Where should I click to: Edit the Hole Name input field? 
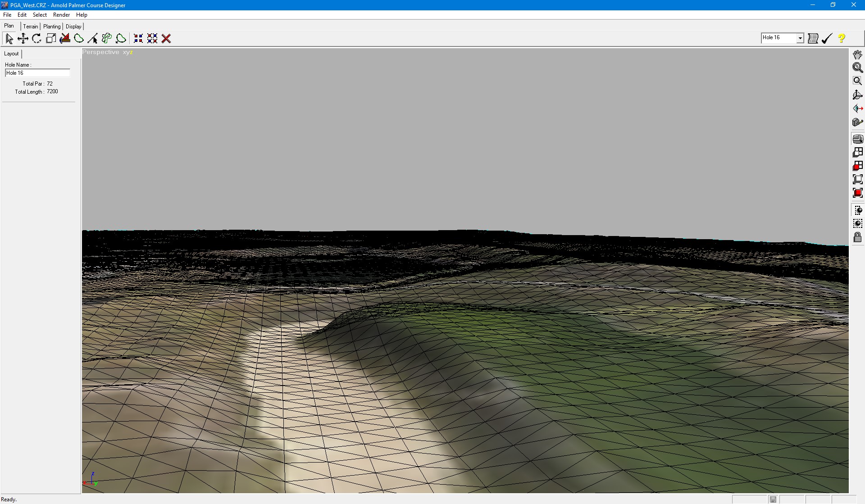click(x=37, y=73)
